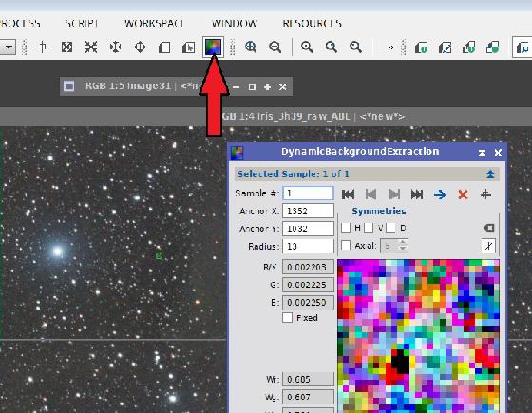Click the image31 window icon
532x413 pixels.
coord(68,86)
